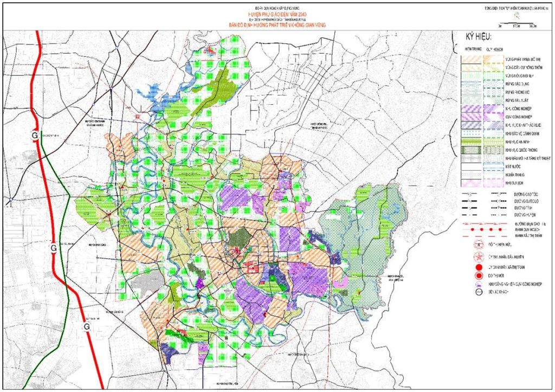Select the ringed red dot 'ĐÔ THỊ MỚI' symbol
The image size is (555, 392).
click(x=479, y=276)
